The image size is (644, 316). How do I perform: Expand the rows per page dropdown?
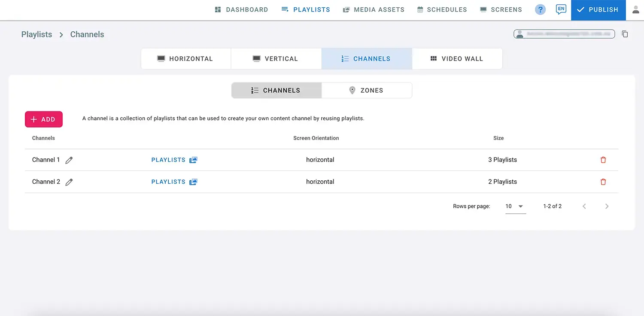point(515,206)
